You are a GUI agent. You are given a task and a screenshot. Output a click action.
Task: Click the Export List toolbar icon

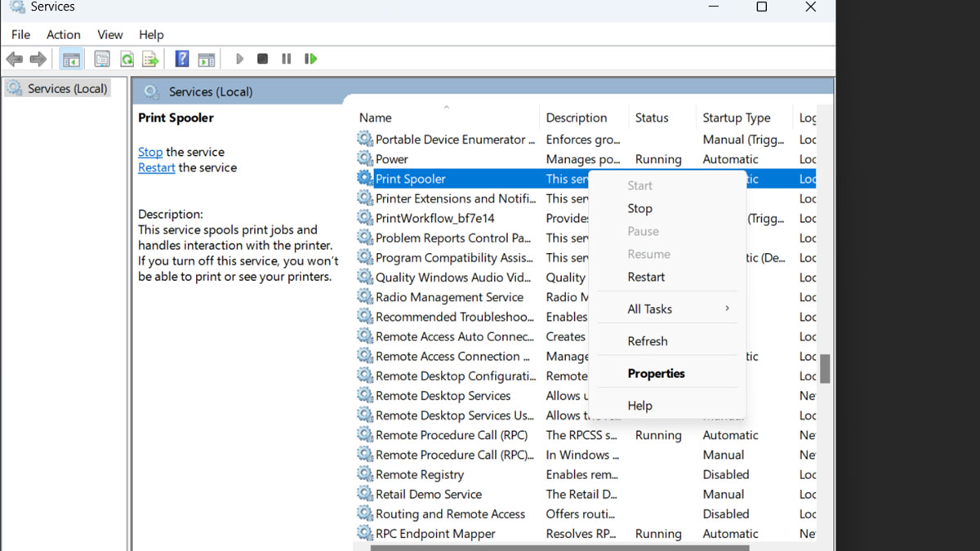(150, 59)
